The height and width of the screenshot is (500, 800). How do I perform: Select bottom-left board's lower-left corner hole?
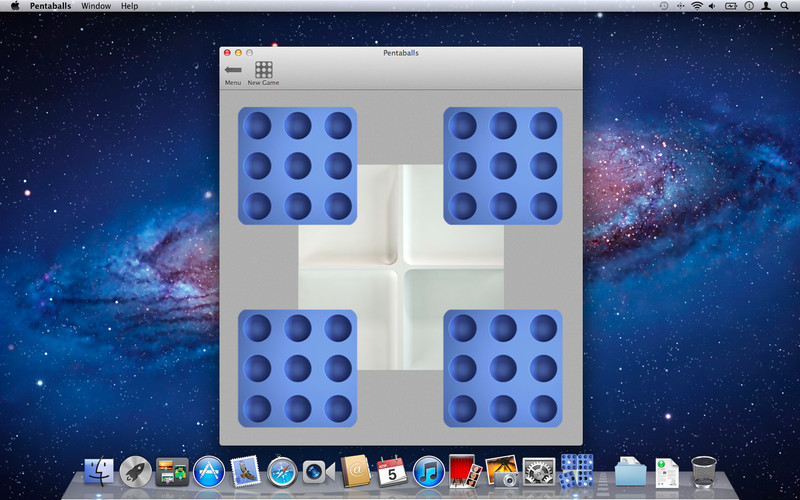[x=257, y=409]
